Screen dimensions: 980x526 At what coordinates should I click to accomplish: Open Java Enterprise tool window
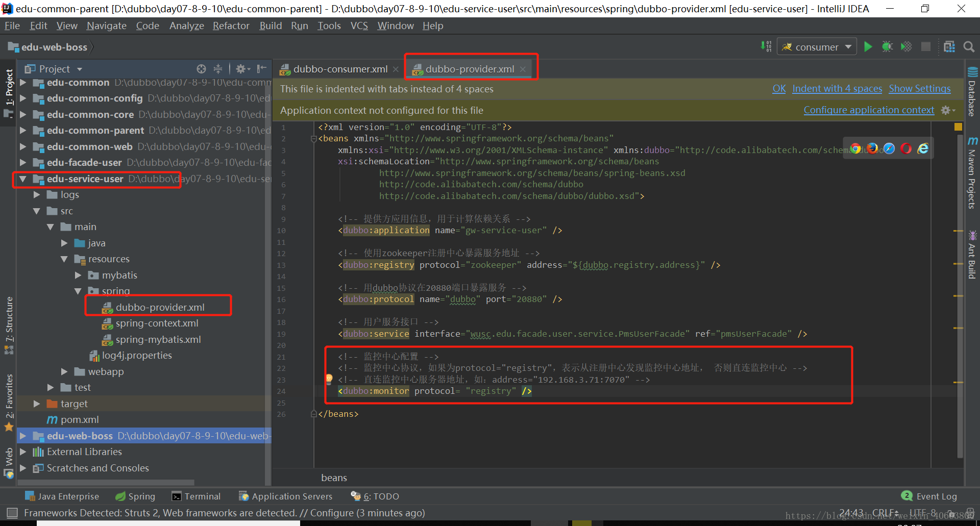[x=62, y=496]
